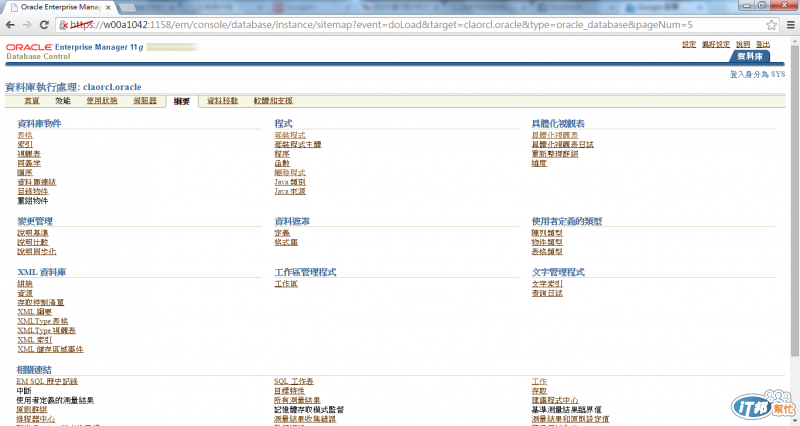Open the 定義 link under 資料遮罩

point(282,233)
